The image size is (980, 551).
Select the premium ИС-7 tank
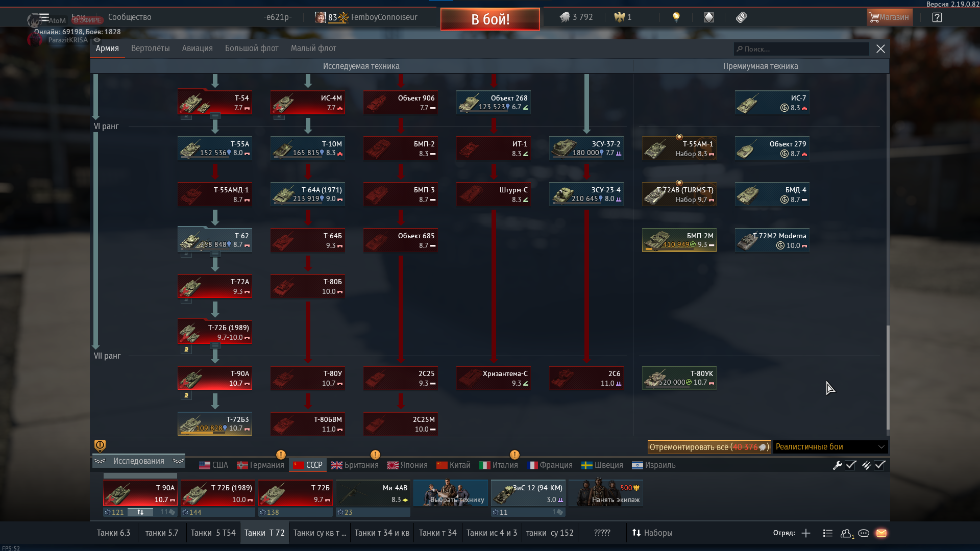tap(772, 102)
